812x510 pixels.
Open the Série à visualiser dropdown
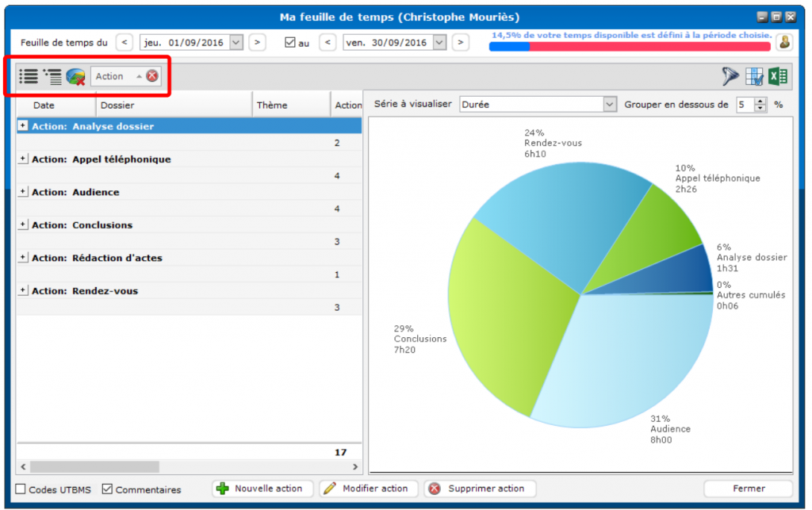[x=609, y=105]
